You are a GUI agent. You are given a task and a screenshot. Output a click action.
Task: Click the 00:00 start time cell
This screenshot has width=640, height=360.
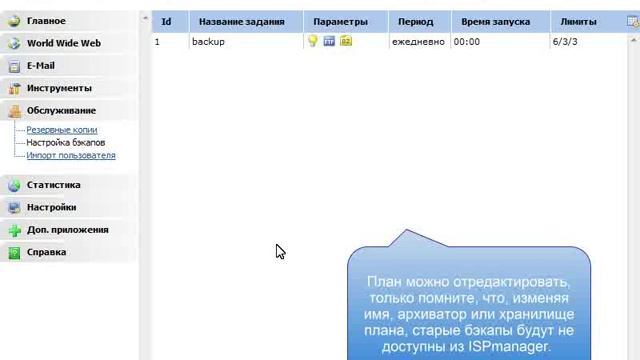pyautogui.click(x=500, y=42)
